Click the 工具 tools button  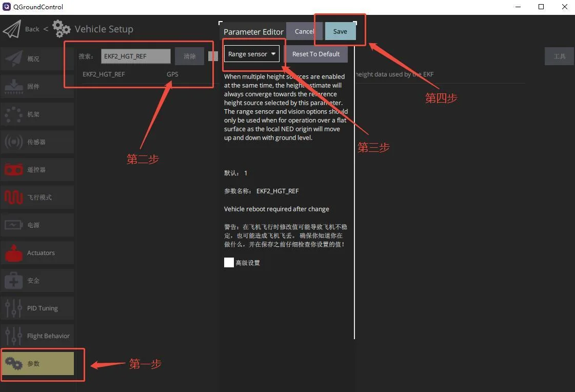pyautogui.click(x=560, y=56)
